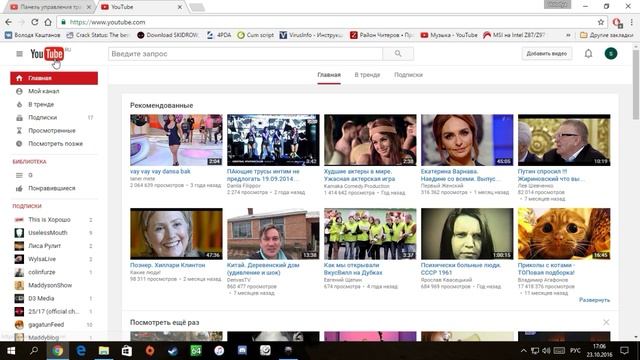Switch to the Главная top tab
This screenshot has height=360, width=640.
(x=329, y=75)
